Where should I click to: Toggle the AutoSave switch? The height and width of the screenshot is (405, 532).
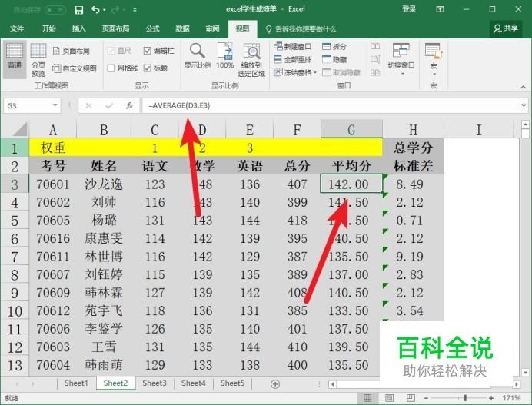coord(55,10)
